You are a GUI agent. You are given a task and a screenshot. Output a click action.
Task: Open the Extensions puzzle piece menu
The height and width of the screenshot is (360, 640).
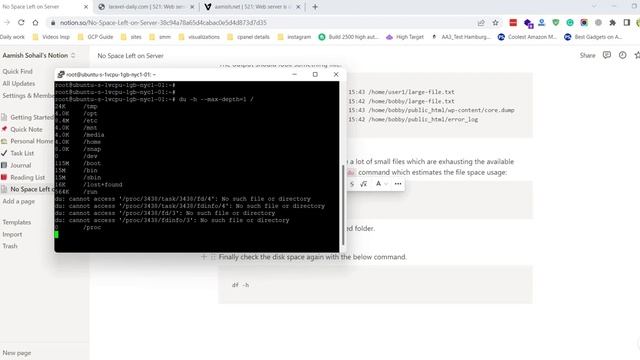coord(612,23)
